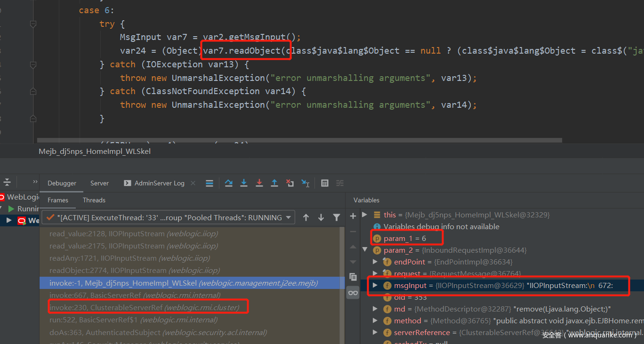
Task: Toggle the show watches glasses icon
Action: click(x=353, y=293)
